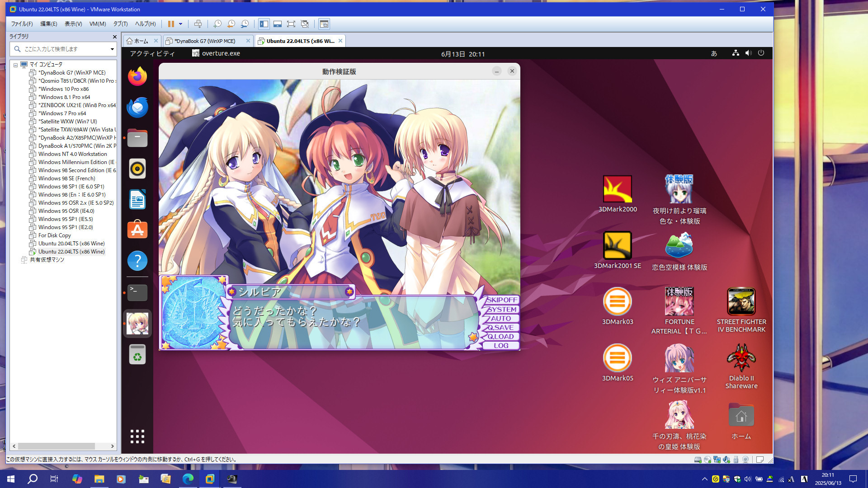Open Help icon in the Ubuntu dock
This screenshot has width=868, height=488.
[137, 261]
